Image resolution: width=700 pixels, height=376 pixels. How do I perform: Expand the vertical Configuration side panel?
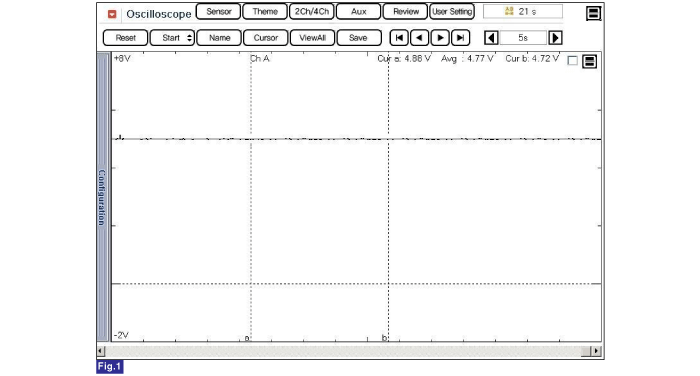[x=103, y=196]
